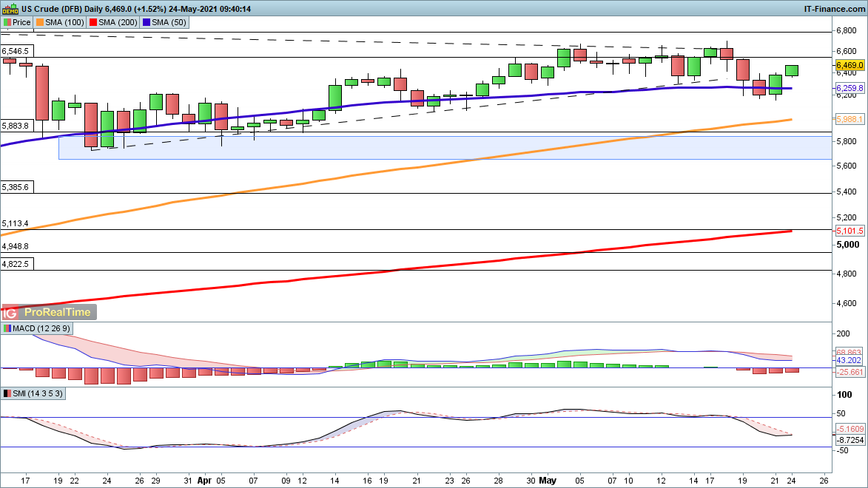Click the IG logo on the watermark
This screenshot has height=488, width=868.
[x=11, y=313]
